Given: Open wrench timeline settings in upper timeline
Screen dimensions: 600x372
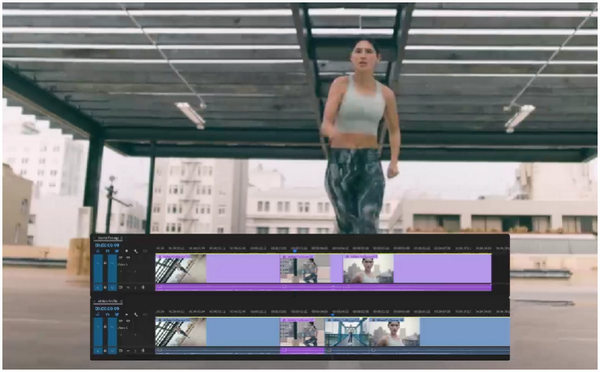Looking at the screenshot, I should tap(136, 251).
